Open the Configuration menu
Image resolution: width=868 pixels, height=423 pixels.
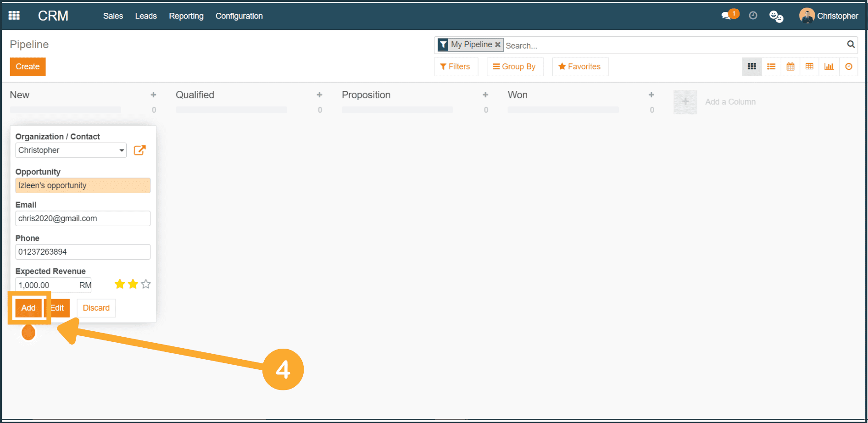(x=239, y=16)
